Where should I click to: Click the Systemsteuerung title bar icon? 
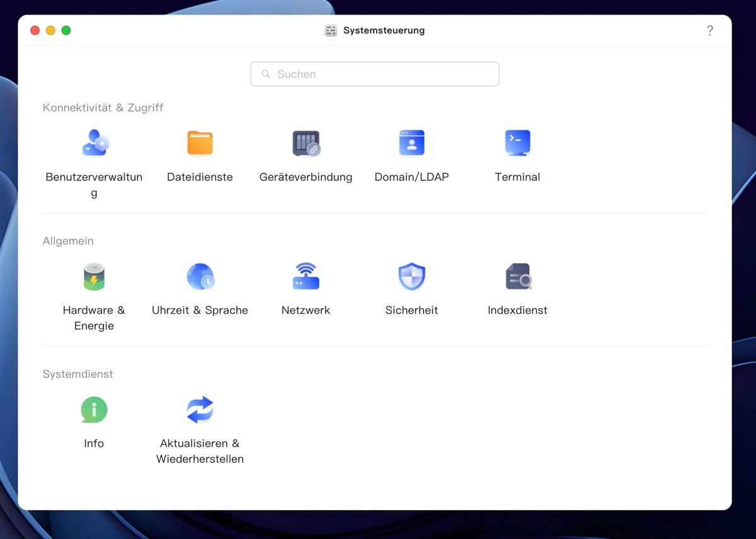331,30
